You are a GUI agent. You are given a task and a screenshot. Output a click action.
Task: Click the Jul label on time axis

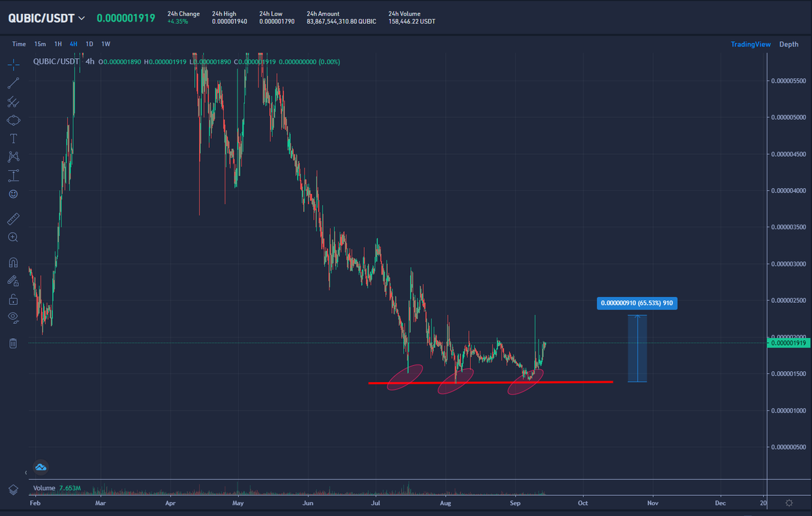click(374, 503)
